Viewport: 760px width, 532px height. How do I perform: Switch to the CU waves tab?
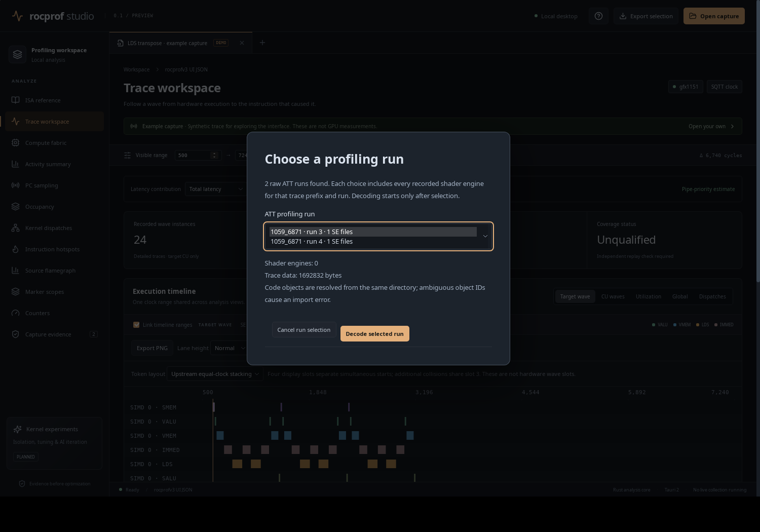pos(613,297)
